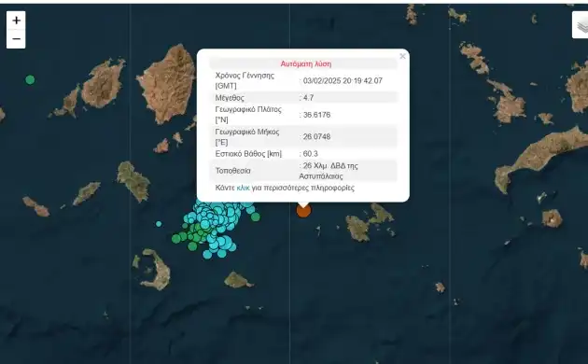Select the small cyan marker left of cluster
The height and width of the screenshot is (364, 588).
coord(159,224)
